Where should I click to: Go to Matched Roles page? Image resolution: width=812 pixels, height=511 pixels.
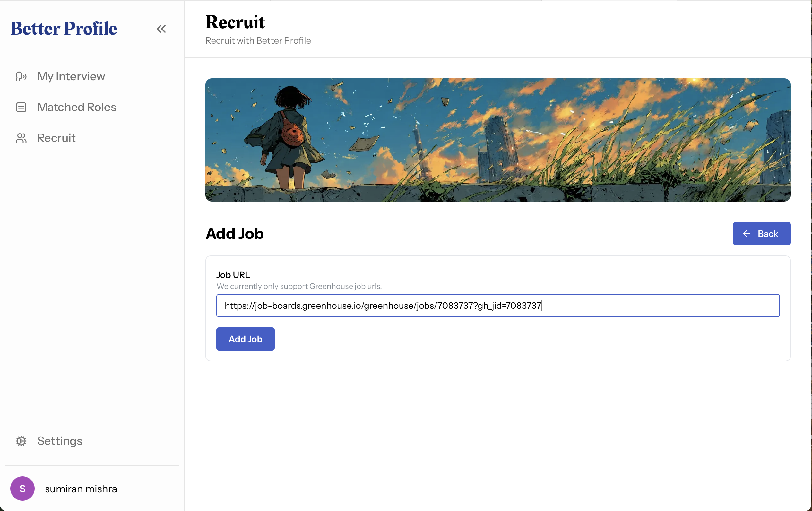[x=77, y=107]
